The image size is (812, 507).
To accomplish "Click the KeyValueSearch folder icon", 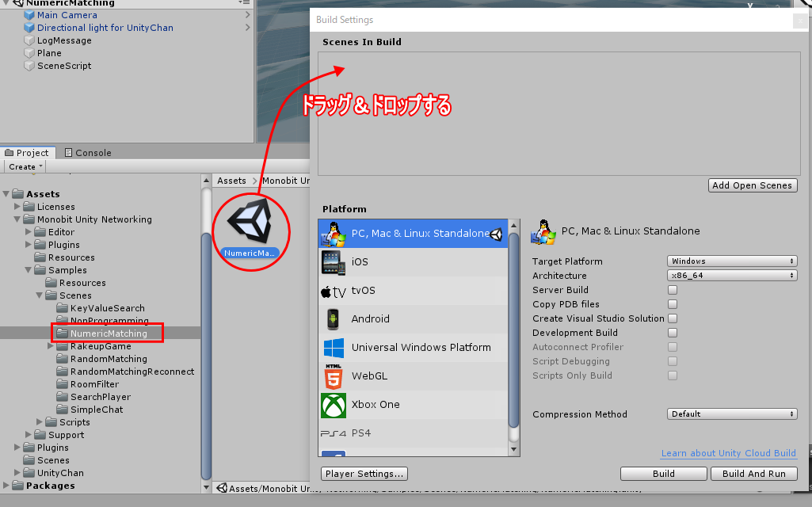I will click(62, 308).
